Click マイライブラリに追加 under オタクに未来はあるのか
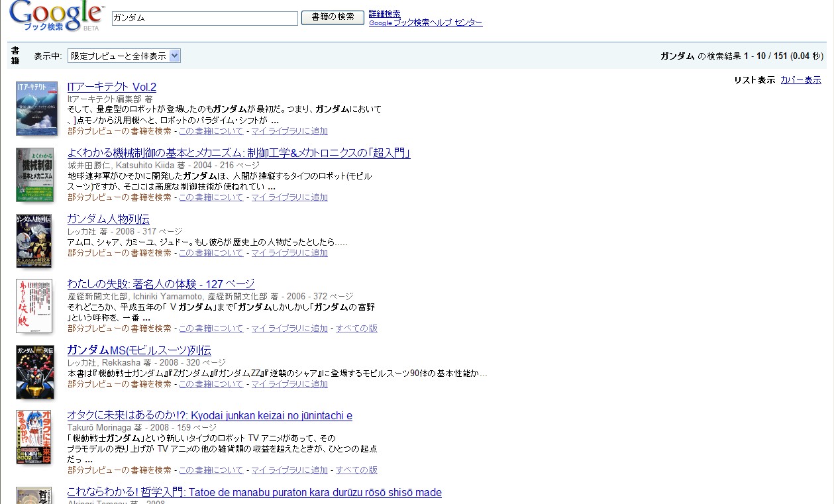The width and height of the screenshot is (834, 504). click(289, 470)
